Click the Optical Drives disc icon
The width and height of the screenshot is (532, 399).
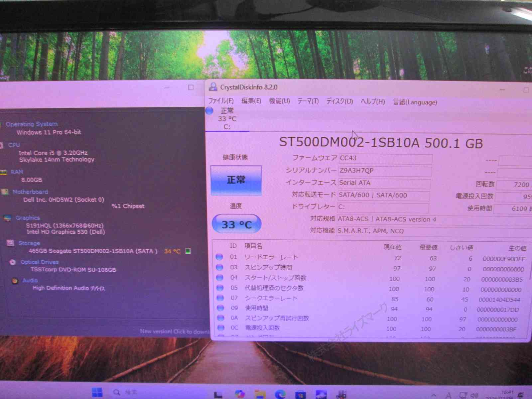coord(13,262)
